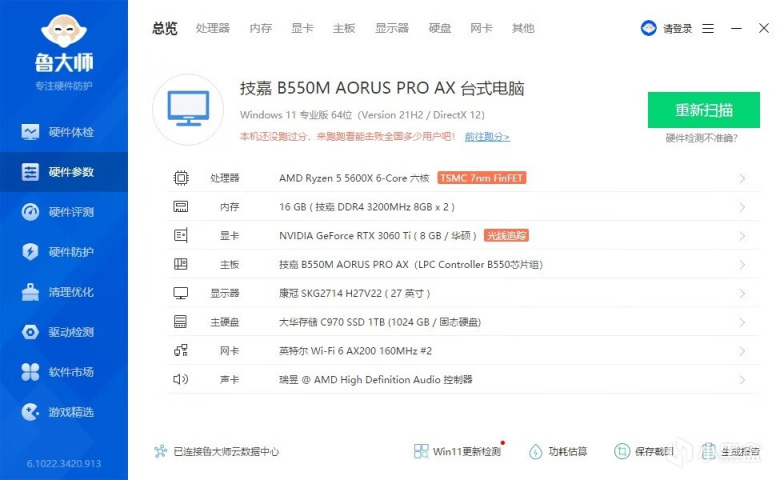Click 16 GB DDR4 3200MHz memory text
The height and width of the screenshot is (480, 784).
(x=367, y=207)
